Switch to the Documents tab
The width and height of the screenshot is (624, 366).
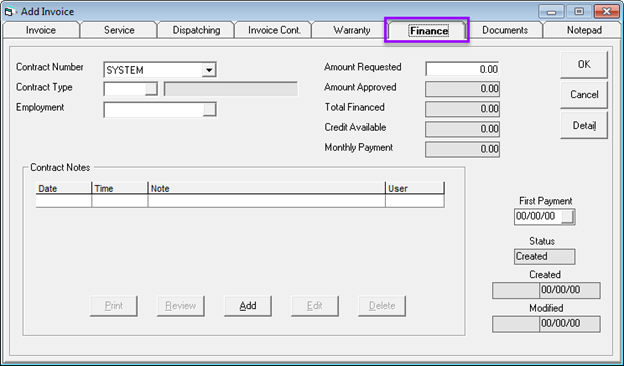(505, 30)
